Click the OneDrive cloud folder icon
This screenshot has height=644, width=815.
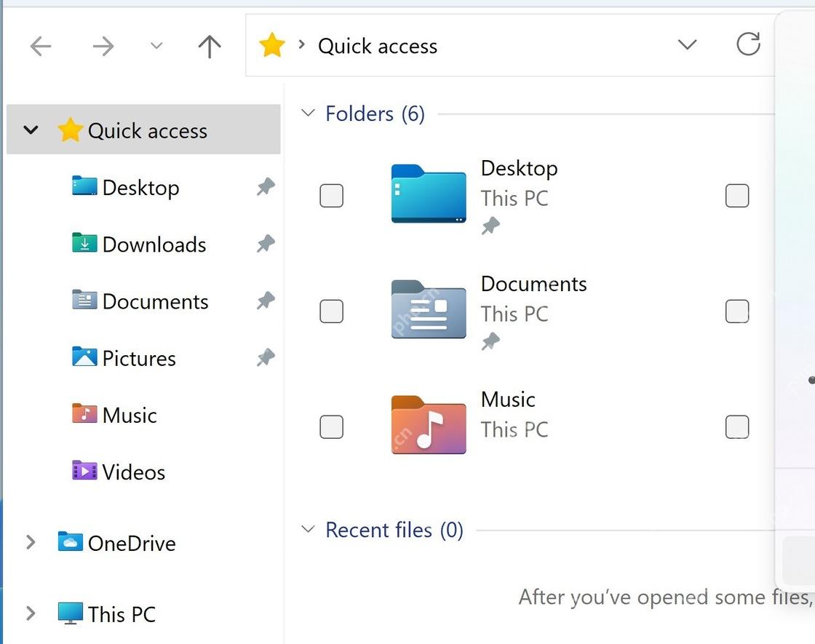coord(70,541)
